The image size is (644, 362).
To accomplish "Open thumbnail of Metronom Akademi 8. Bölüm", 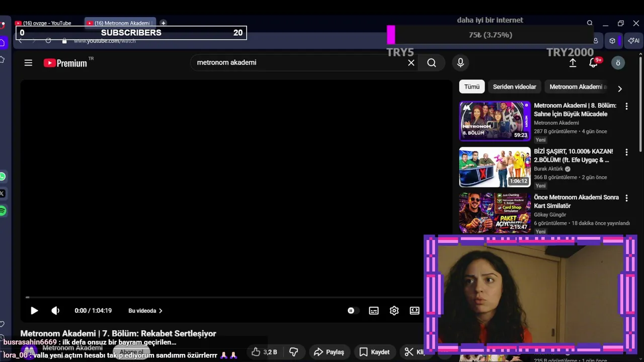I will (x=495, y=121).
